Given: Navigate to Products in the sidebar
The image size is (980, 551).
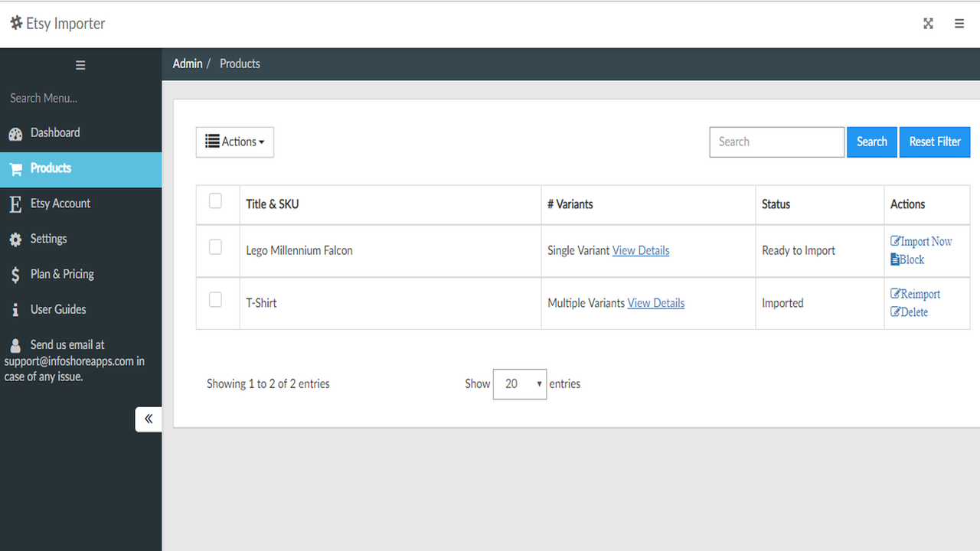Looking at the screenshot, I should coord(50,168).
